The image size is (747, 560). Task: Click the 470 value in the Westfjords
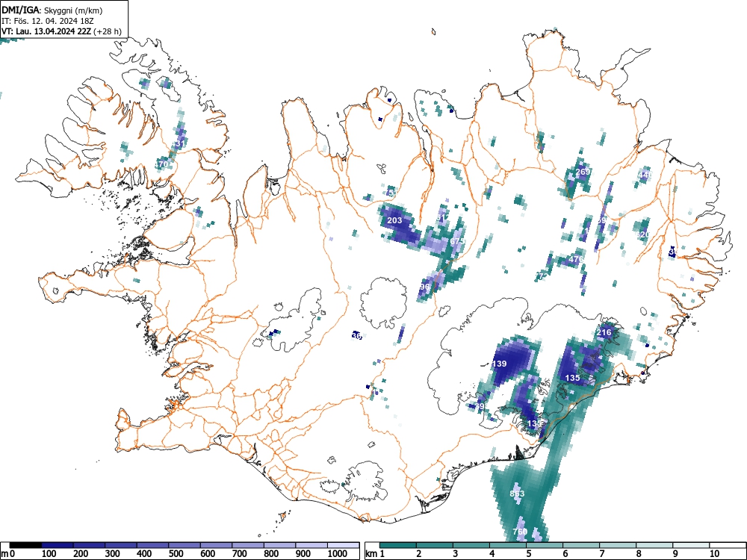(x=161, y=164)
